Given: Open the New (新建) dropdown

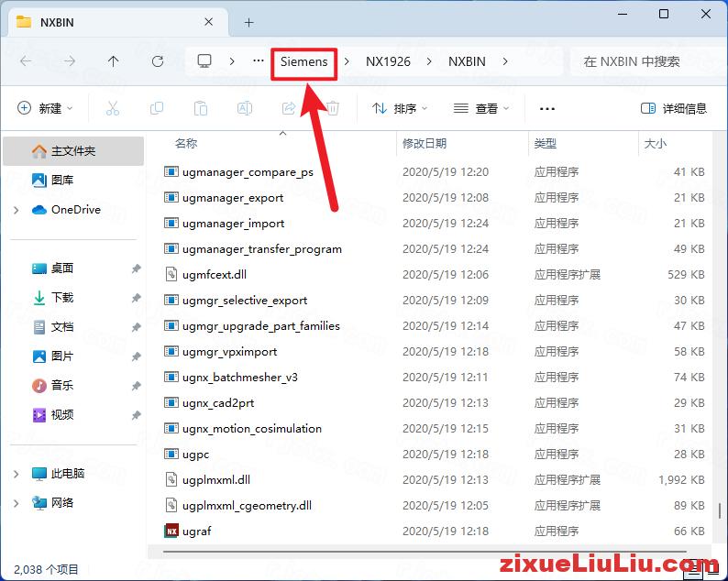Looking at the screenshot, I should click(45, 108).
